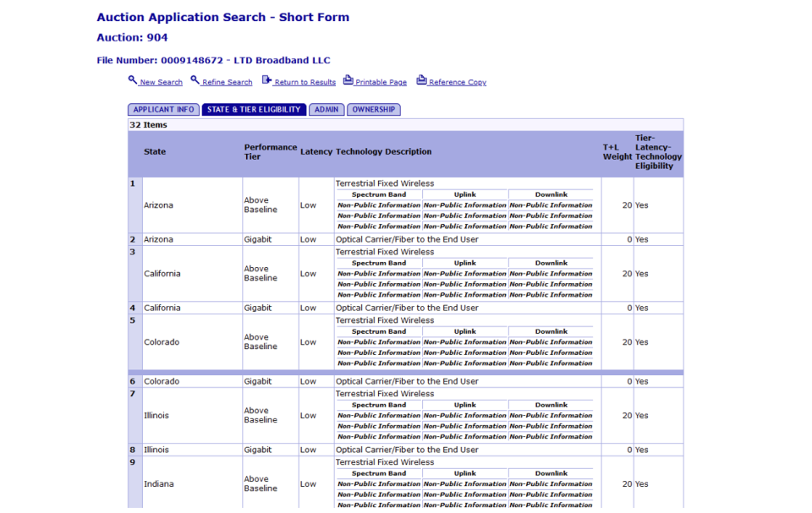Select the State & Tier Eligibility tab

click(x=254, y=110)
